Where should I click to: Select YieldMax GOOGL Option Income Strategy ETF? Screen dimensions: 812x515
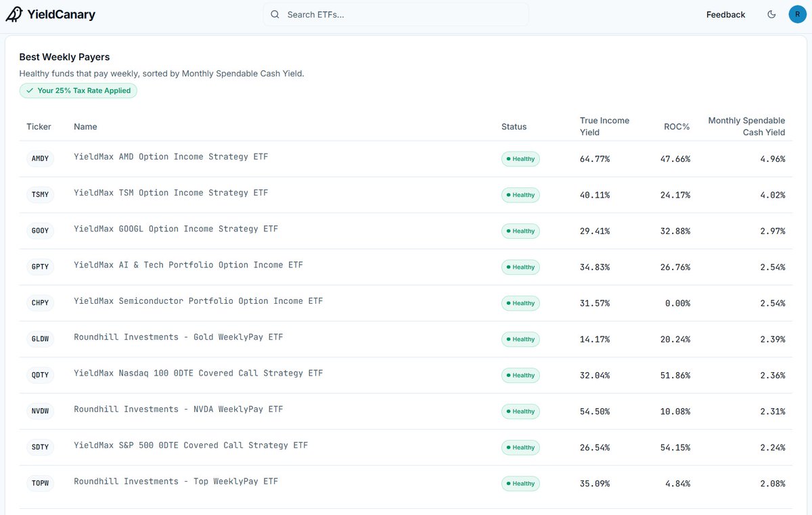176,229
